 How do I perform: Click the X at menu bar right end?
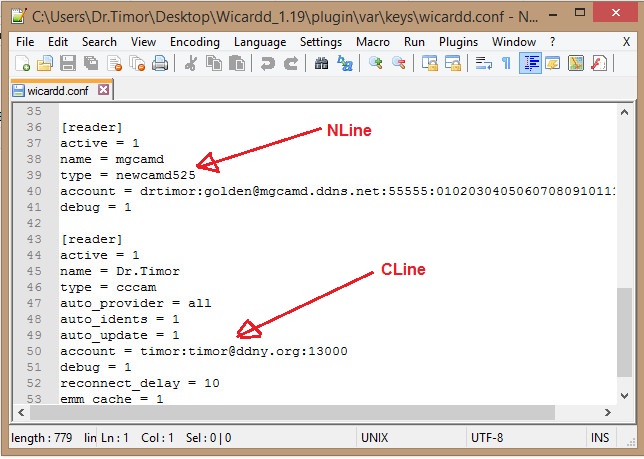coord(626,42)
